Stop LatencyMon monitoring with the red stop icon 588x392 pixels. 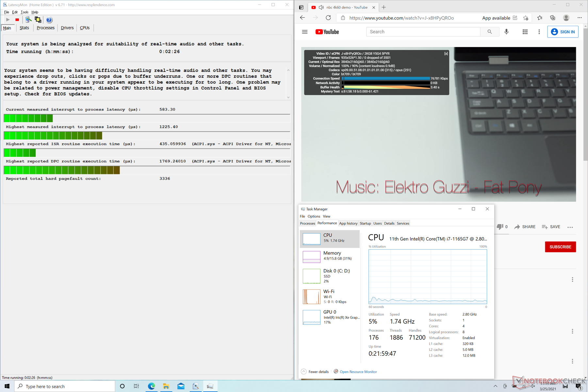17,20
